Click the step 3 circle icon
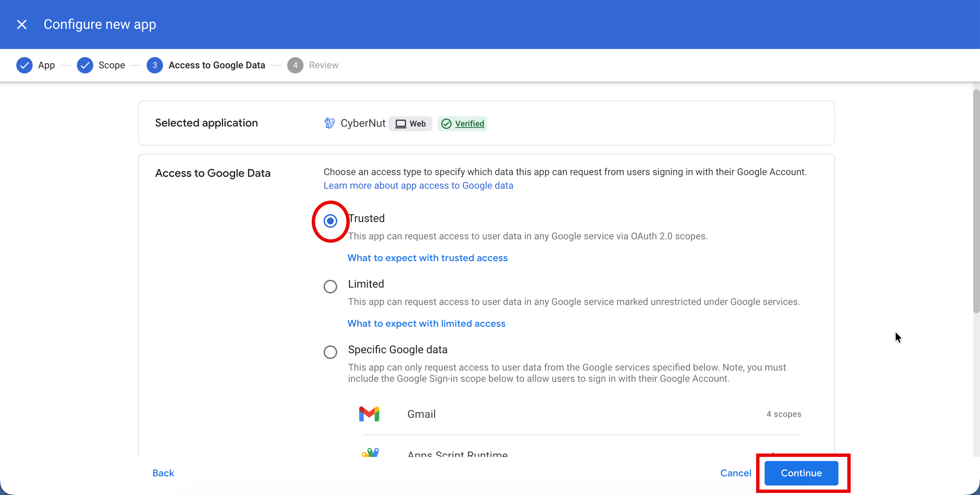Image resolution: width=980 pixels, height=495 pixels. coord(154,65)
